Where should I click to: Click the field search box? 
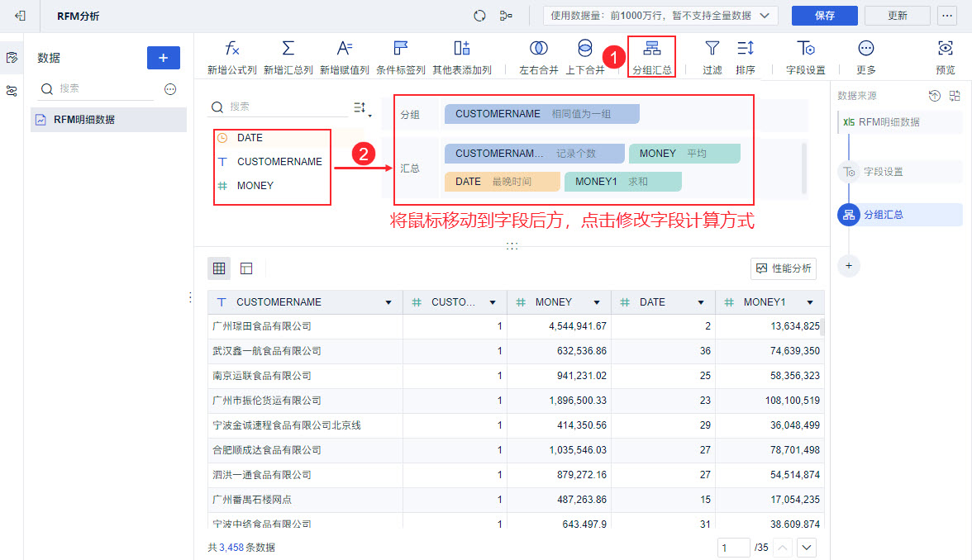point(279,107)
